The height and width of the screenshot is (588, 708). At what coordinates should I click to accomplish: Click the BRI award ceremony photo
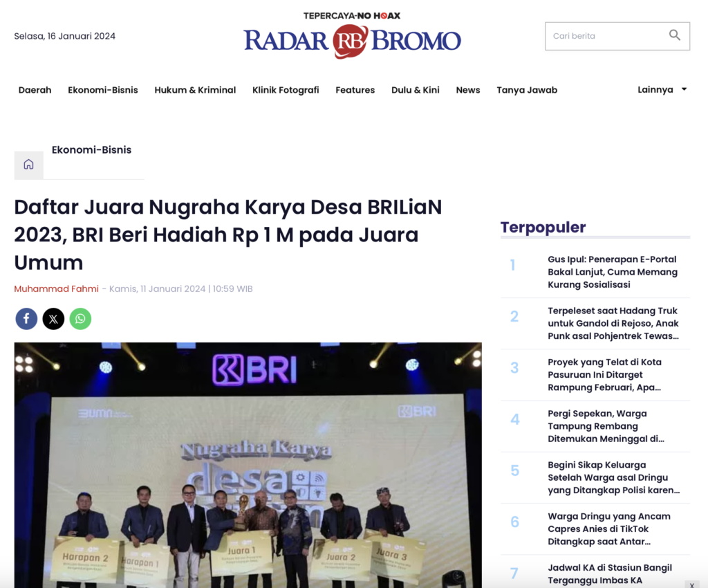click(248, 465)
